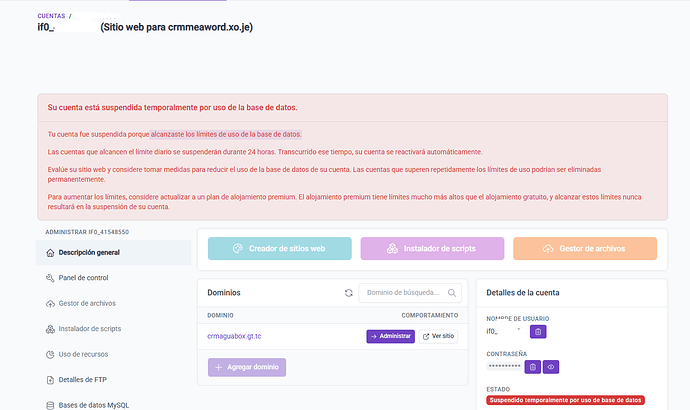Click Ver sitio button
Image resolution: width=690 pixels, height=410 pixels.
pos(438,337)
